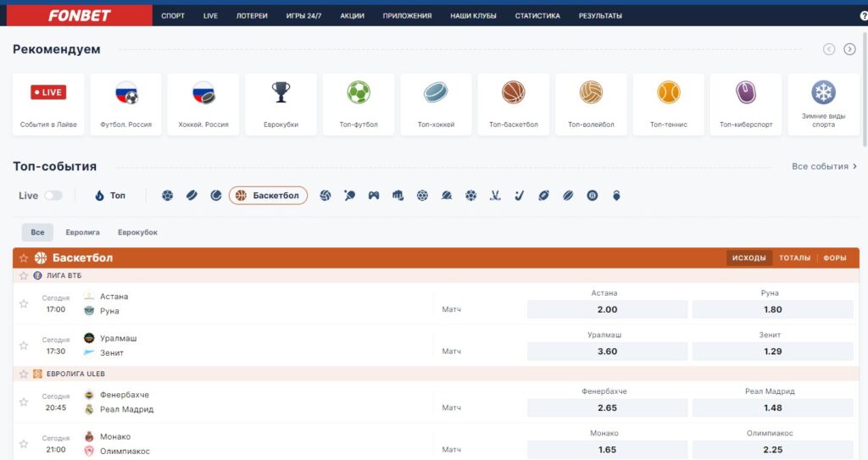Bet on Реал Мадрид at 1.48
This screenshot has width=868, height=460.
click(773, 407)
